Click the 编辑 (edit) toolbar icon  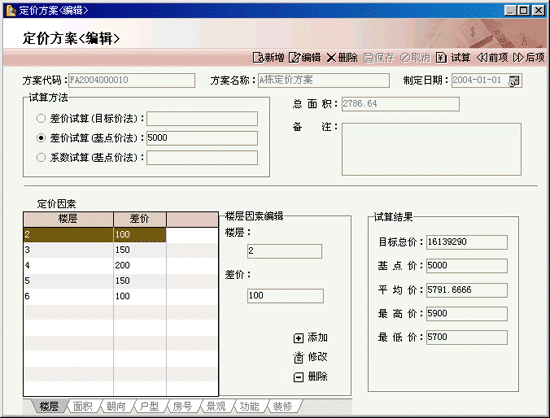295,58
